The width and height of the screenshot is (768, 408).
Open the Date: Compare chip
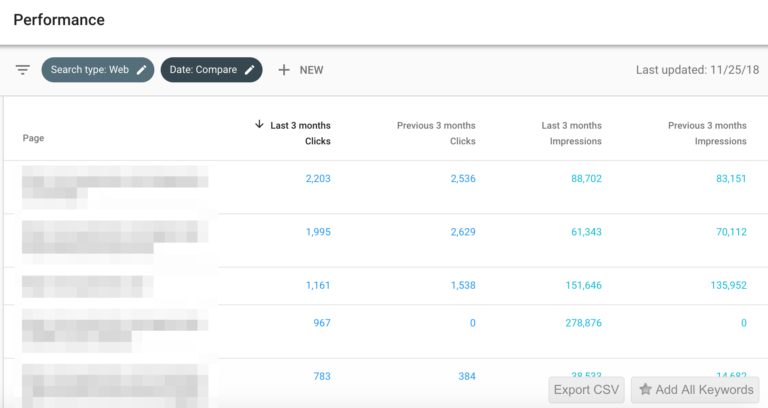[x=211, y=70]
